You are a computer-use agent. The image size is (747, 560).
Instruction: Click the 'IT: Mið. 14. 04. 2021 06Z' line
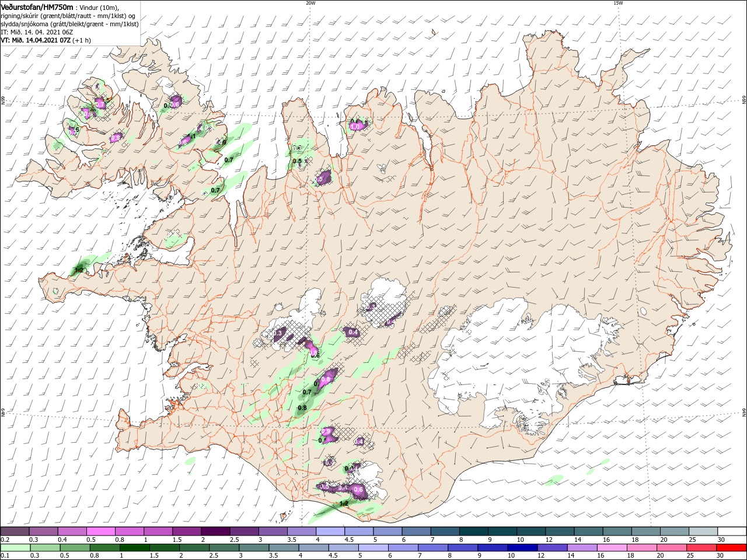[37, 32]
